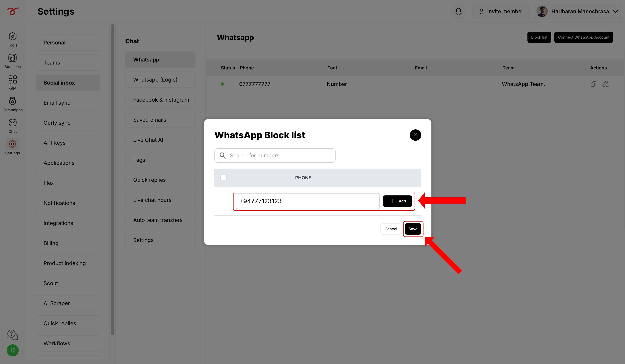Open Scout settings
This screenshot has width=625, height=364.
coord(68,283)
